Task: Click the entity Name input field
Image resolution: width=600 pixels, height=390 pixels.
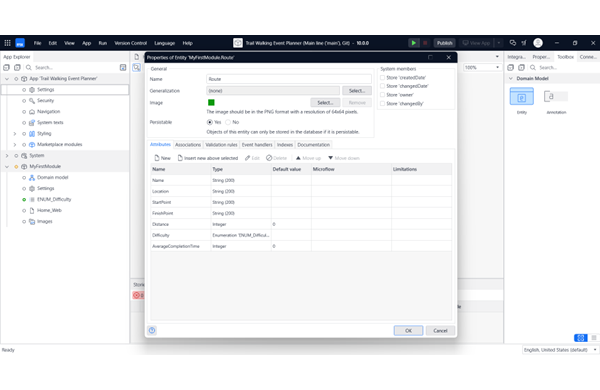Action: click(x=289, y=79)
